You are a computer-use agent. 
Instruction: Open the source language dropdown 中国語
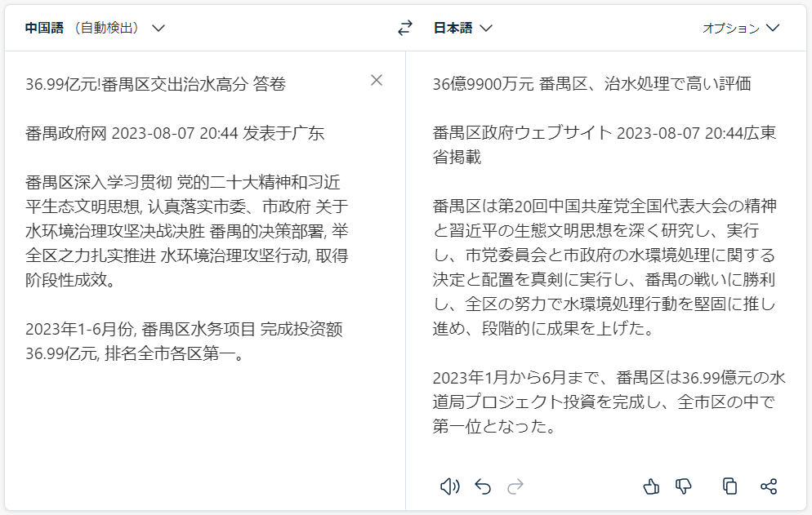click(x=95, y=28)
